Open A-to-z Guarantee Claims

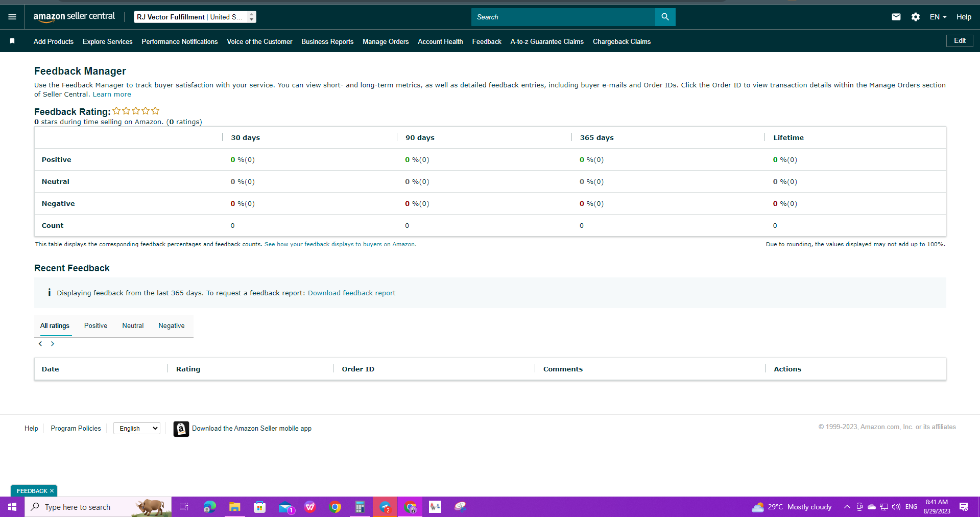[x=547, y=41]
